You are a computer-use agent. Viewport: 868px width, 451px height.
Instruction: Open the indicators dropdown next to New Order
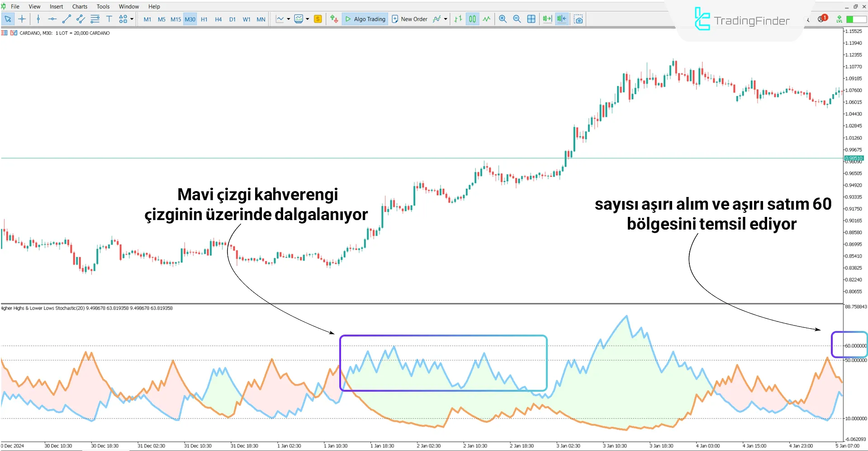pos(445,19)
